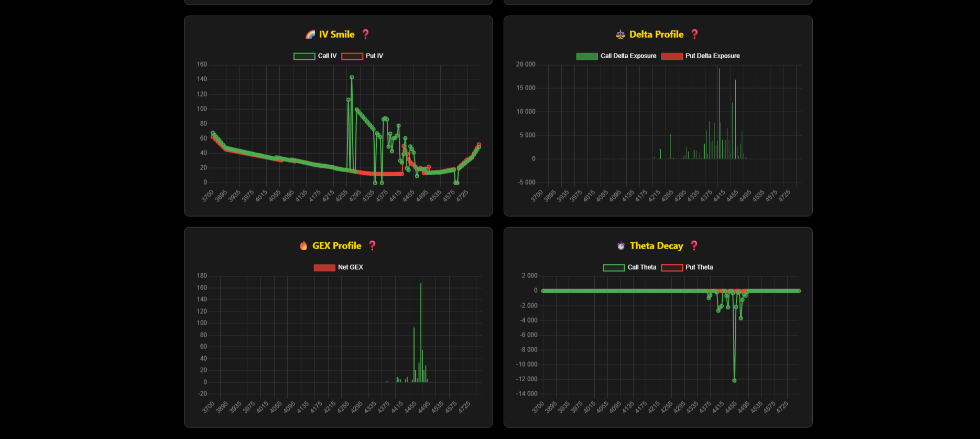The image size is (980, 439).
Task: Toggle the Put IV legend series
Action: [362, 56]
